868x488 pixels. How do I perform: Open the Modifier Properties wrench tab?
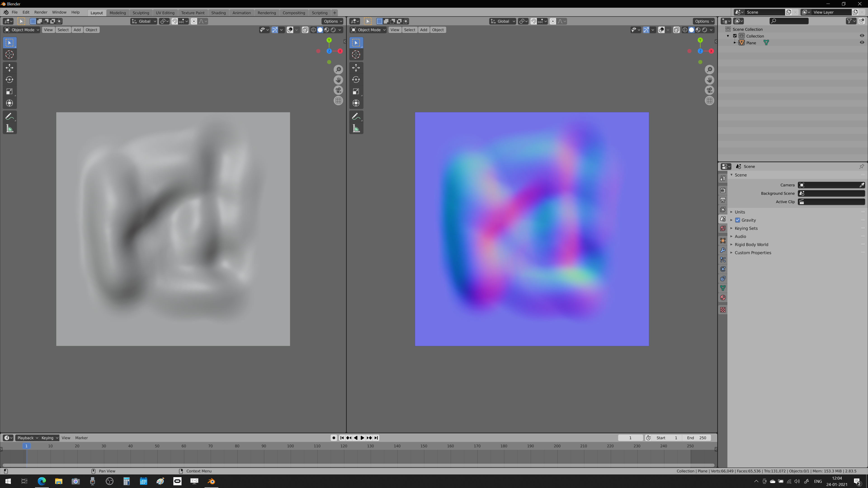pyautogui.click(x=723, y=250)
